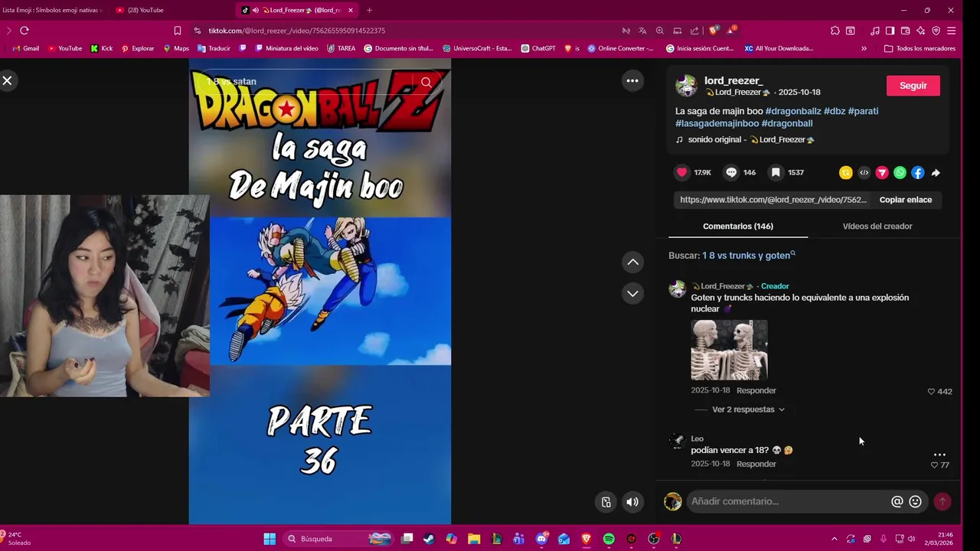Click search suggestion 1 8 vs trunks y goten

(749, 256)
